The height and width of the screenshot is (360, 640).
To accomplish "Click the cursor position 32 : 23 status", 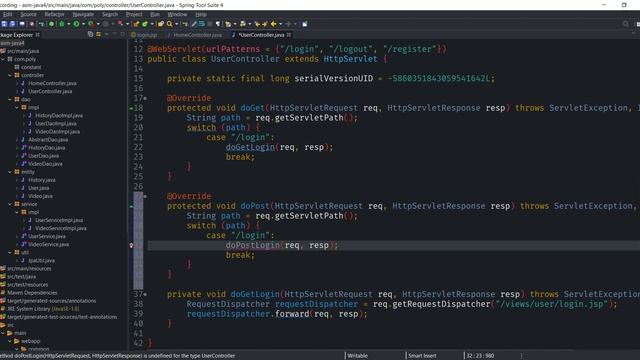I will [480, 356].
